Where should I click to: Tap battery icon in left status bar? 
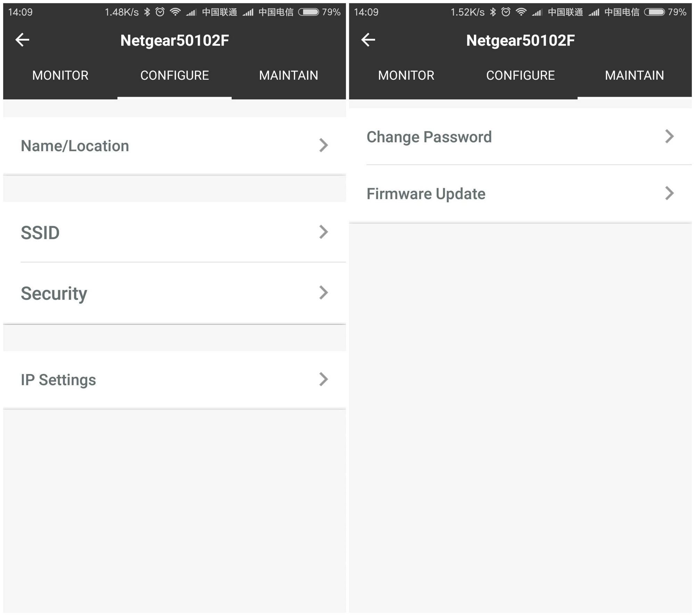pos(309,12)
